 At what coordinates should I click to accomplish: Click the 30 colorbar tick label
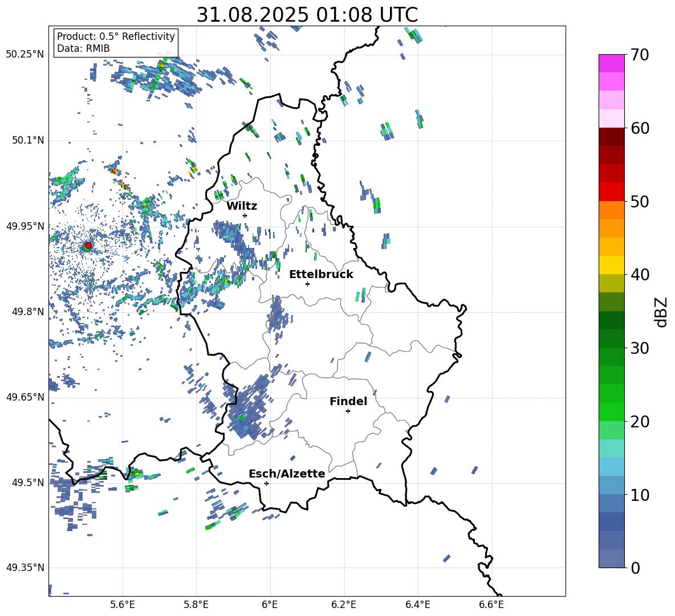639,348
